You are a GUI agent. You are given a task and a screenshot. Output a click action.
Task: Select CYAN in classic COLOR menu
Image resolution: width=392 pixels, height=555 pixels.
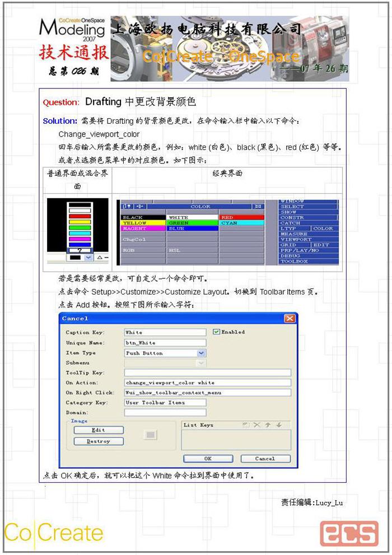point(241,223)
